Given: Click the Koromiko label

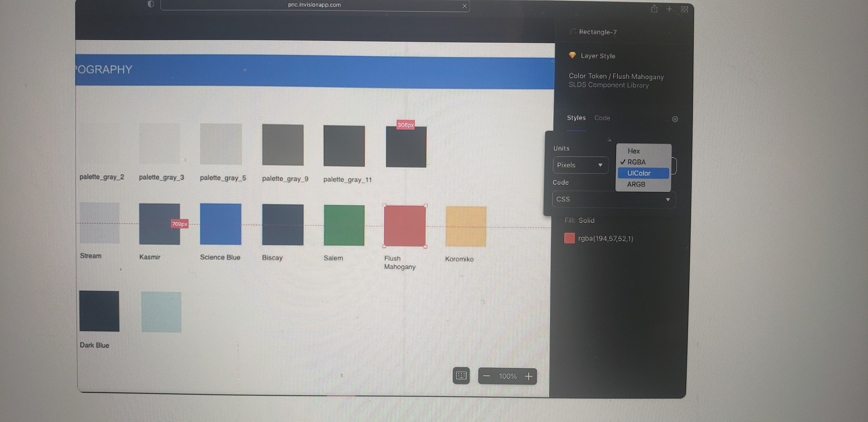Looking at the screenshot, I should coord(459,259).
